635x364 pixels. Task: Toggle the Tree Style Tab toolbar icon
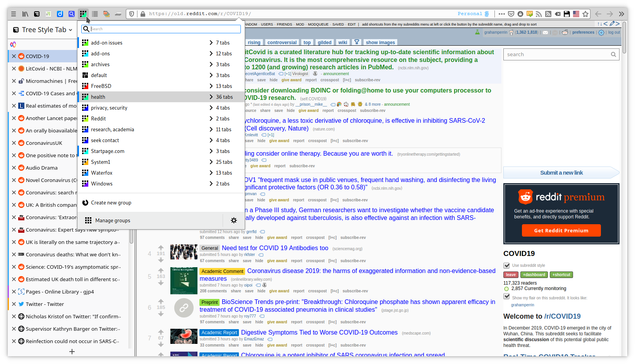(37, 14)
